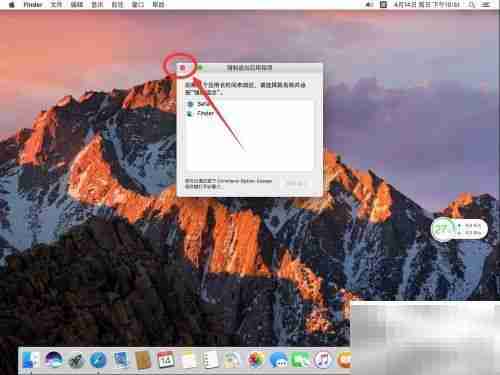Open Notification Center from menu bar

[x=486, y=5]
